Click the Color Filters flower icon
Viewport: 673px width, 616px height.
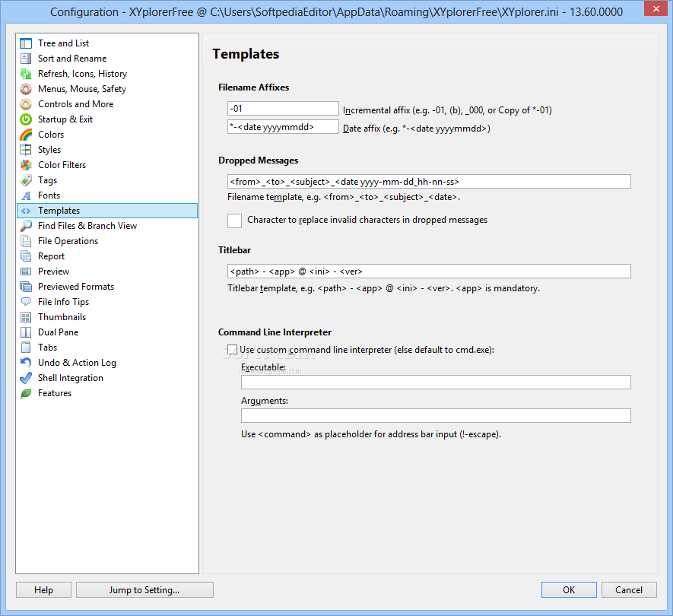pyautogui.click(x=26, y=165)
